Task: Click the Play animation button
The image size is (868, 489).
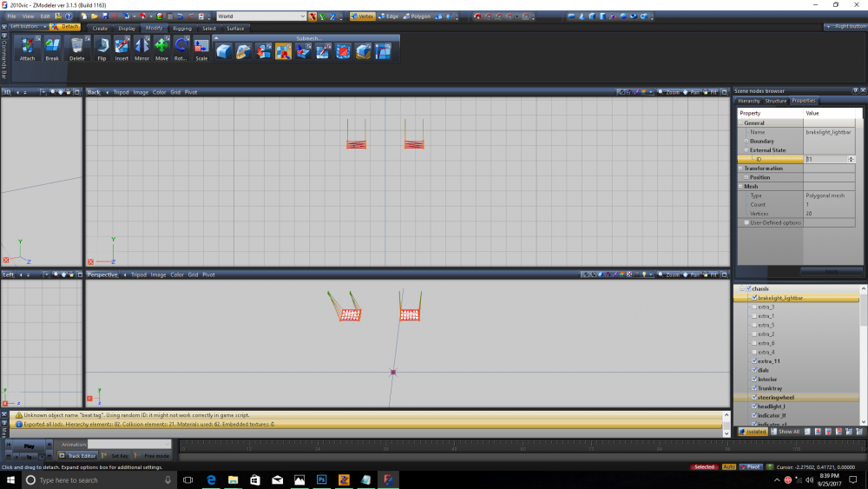Action: click(29, 446)
